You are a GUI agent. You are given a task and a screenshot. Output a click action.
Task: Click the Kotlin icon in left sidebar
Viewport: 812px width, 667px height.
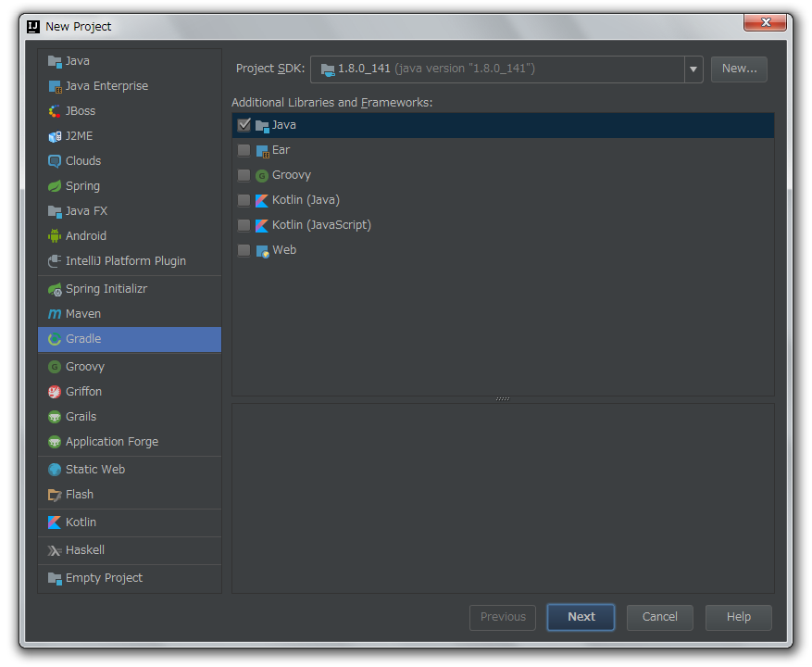coord(55,522)
